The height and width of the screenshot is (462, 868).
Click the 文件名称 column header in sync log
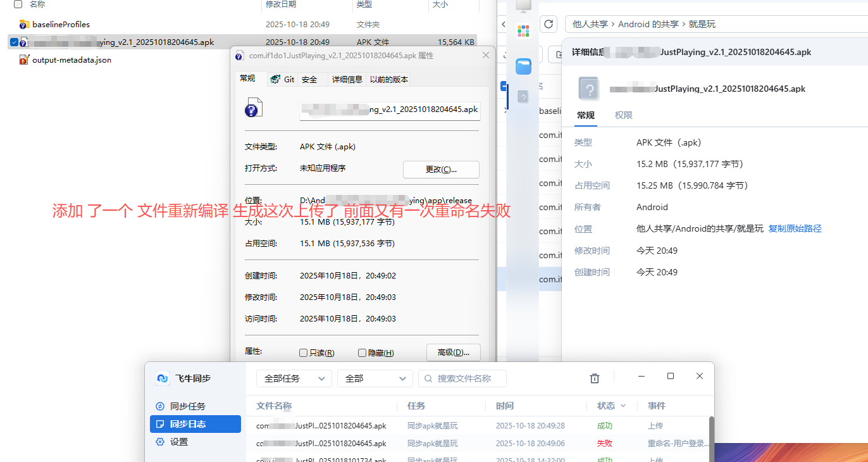(x=274, y=406)
